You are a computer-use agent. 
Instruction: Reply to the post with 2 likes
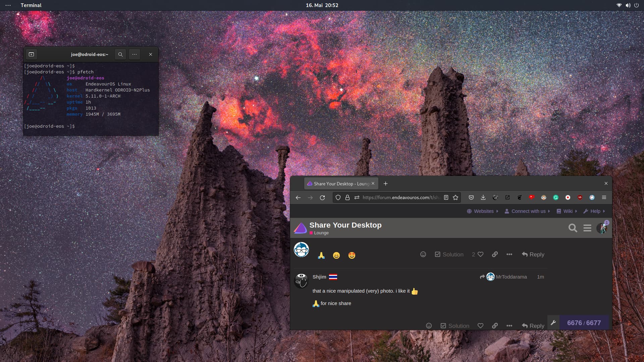coord(533,254)
